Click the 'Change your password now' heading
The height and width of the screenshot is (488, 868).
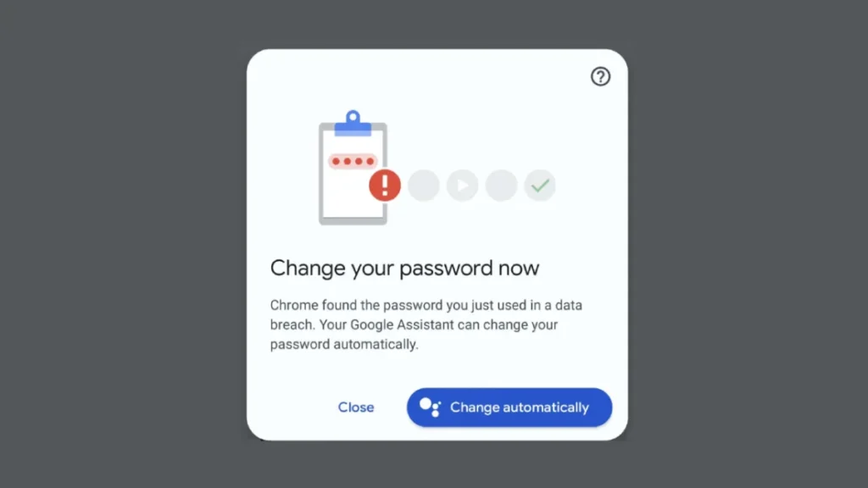tap(404, 268)
